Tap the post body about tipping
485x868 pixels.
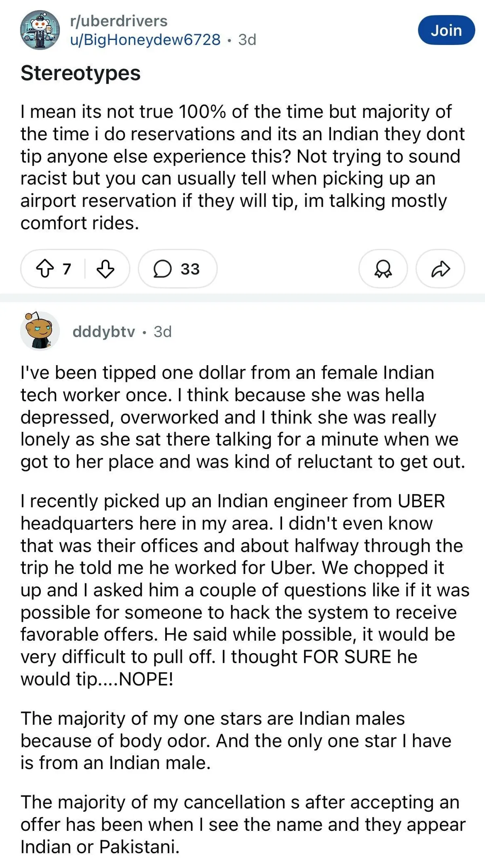click(242, 167)
